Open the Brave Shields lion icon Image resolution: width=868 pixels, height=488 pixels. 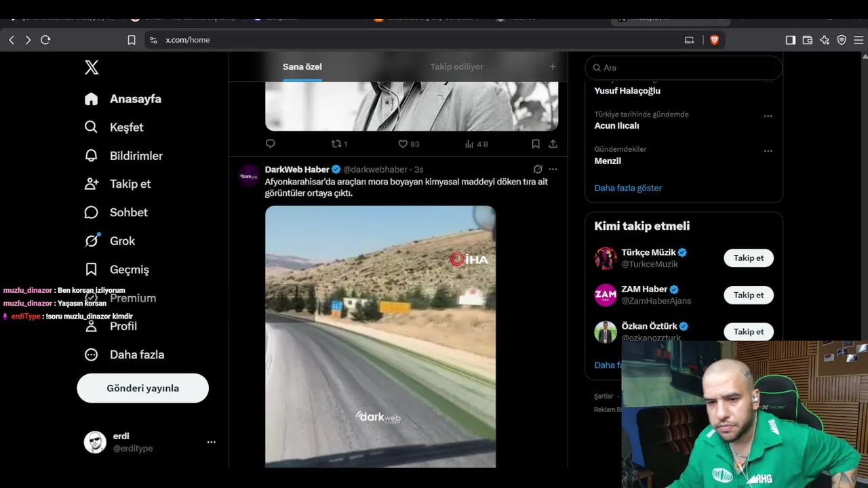click(x=714, y=40)
